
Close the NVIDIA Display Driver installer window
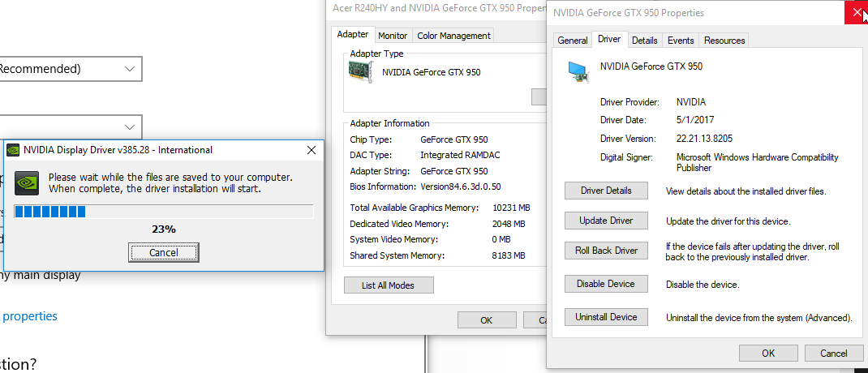312,150
